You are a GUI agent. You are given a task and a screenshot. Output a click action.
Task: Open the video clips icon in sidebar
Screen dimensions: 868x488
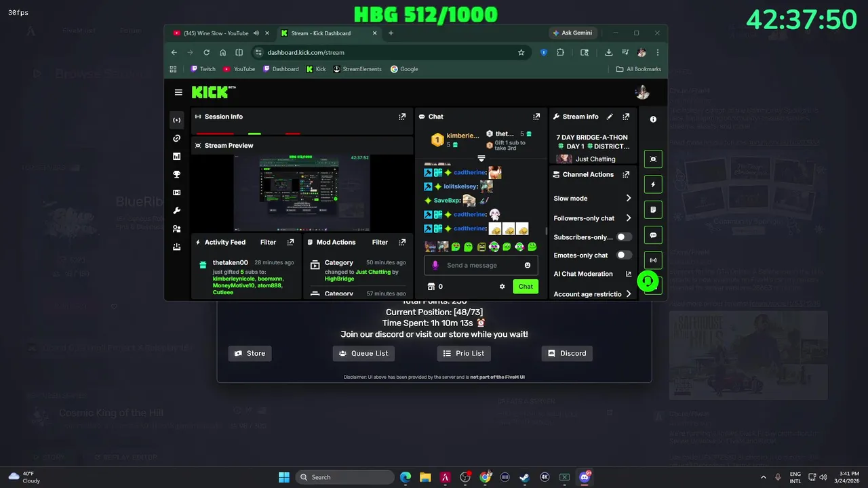coord(177,192)
